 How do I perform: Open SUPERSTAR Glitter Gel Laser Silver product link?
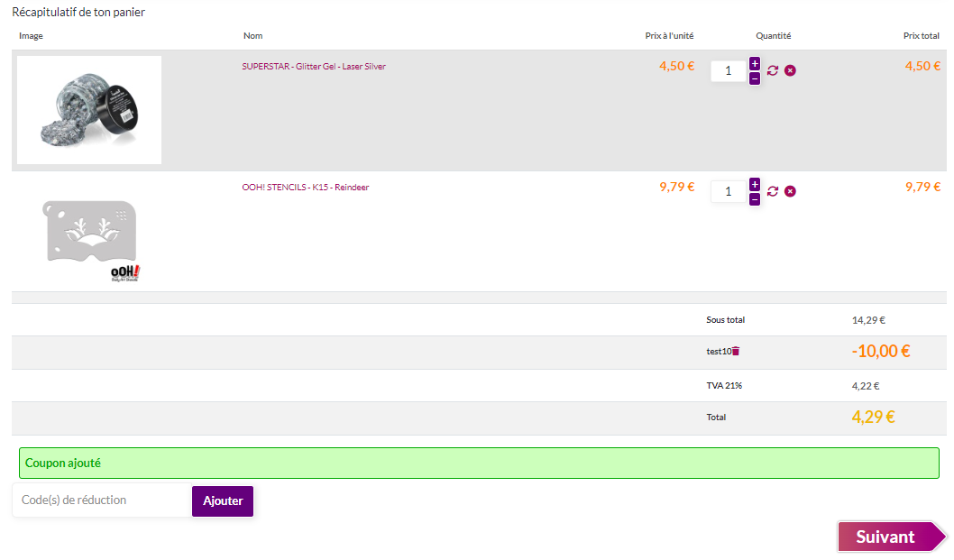click(314, 67)
